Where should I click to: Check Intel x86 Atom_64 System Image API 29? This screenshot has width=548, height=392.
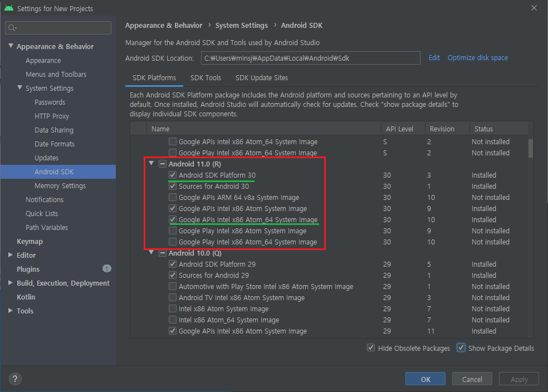tap(173, 320)
